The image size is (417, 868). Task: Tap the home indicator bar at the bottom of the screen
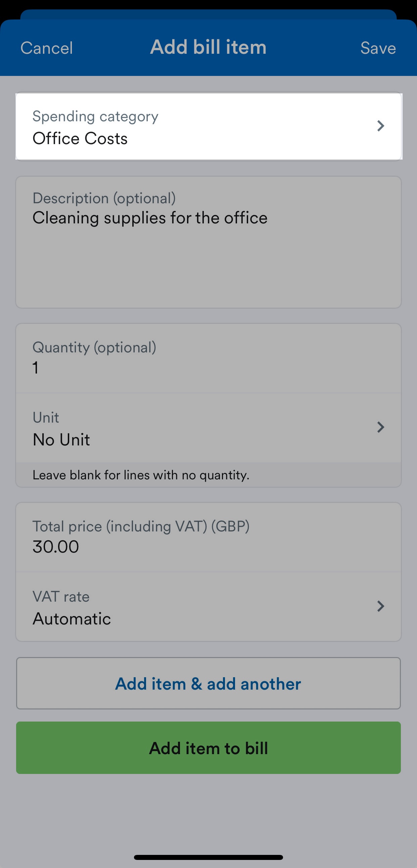pyautogui.click(x=208, y=857)
